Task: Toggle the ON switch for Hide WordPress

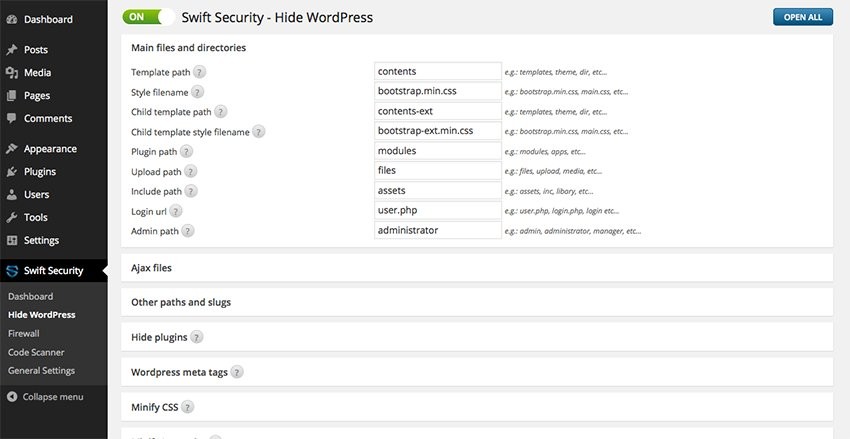Action: pyautogui.click(x=148, y=17)
